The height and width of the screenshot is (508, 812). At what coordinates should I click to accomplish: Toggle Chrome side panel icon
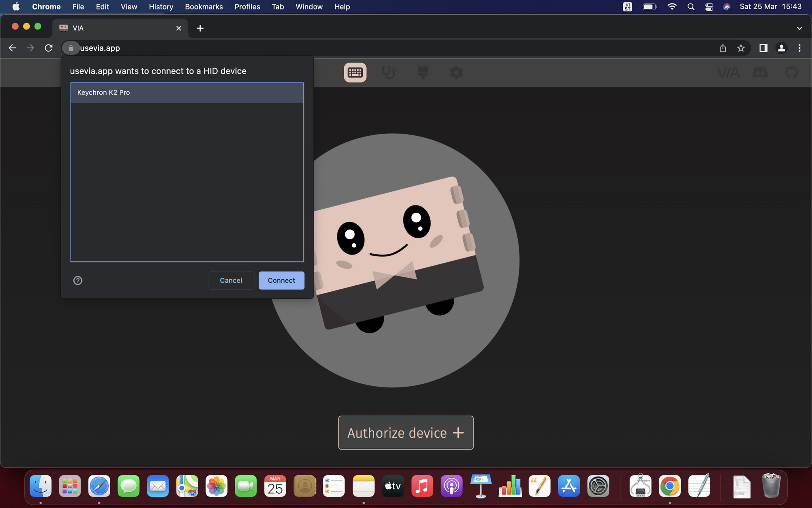pos(763,48)
